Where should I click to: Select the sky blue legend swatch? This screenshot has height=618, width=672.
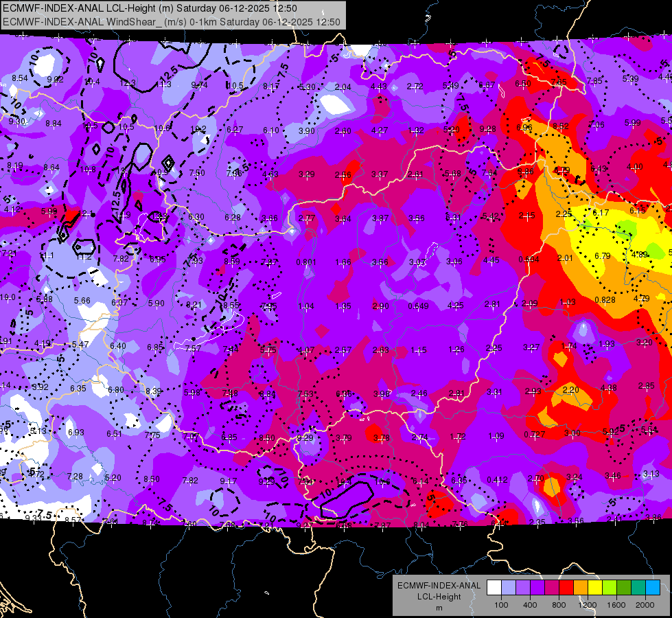(x=653, y=588)
